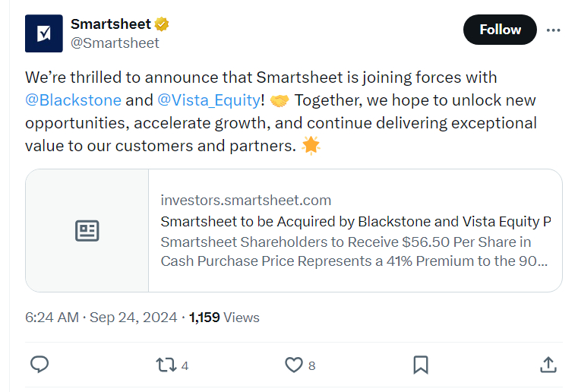Screen dimensions: 578x392
Task: Open the three-dot more options menu
Action: coord(554,30)
